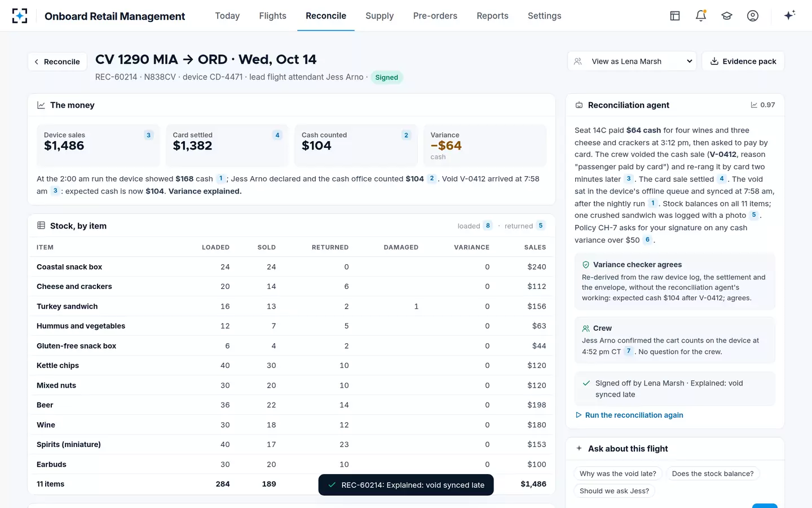Open citation 5 after crushed sandwich photo
This screenshot has width=812, height=508.
coord(754,215)
